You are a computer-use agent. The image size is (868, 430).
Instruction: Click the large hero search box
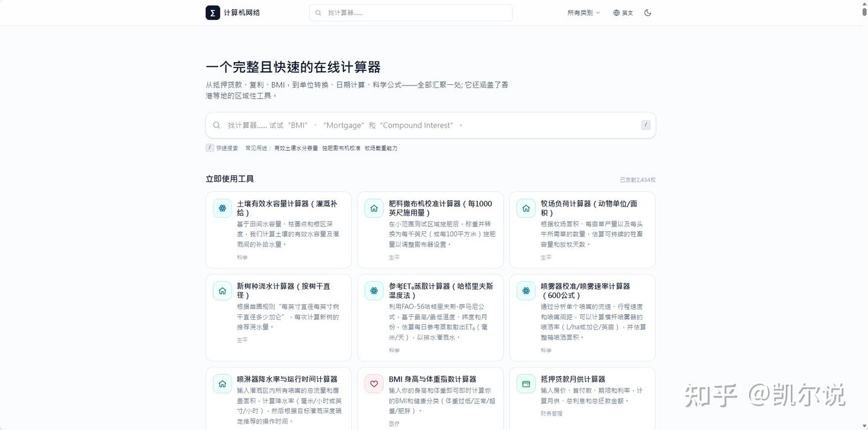(x=430, y=125)
